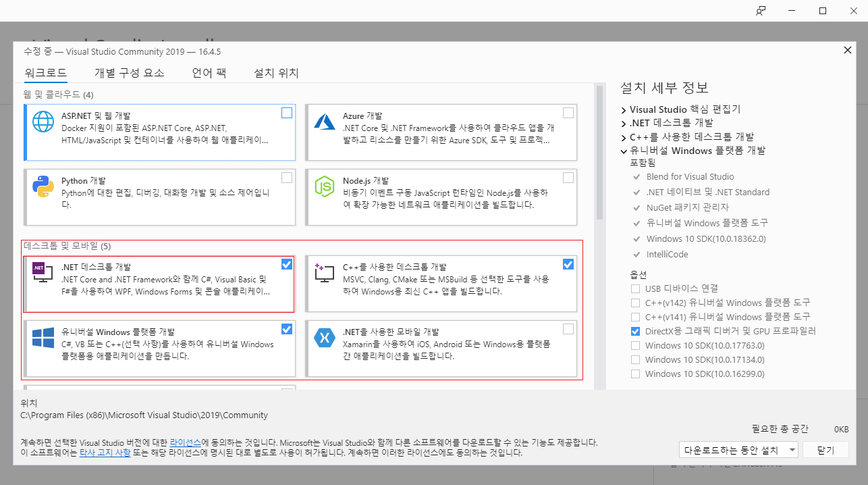Open the 다운로드하는 동안 설치 dropdown
This screenshot has height=485, width=868.
[x=739, y=450]
